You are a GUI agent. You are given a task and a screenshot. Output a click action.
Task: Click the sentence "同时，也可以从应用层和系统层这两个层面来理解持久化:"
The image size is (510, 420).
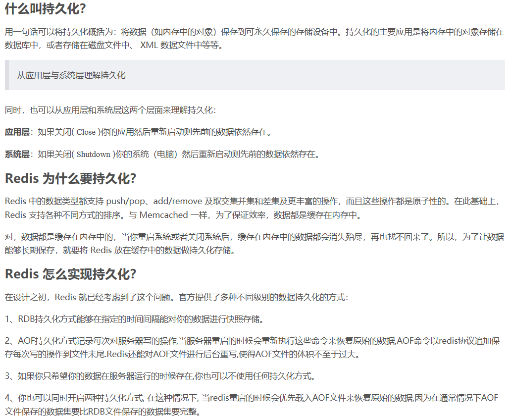[x=110, y=110]
